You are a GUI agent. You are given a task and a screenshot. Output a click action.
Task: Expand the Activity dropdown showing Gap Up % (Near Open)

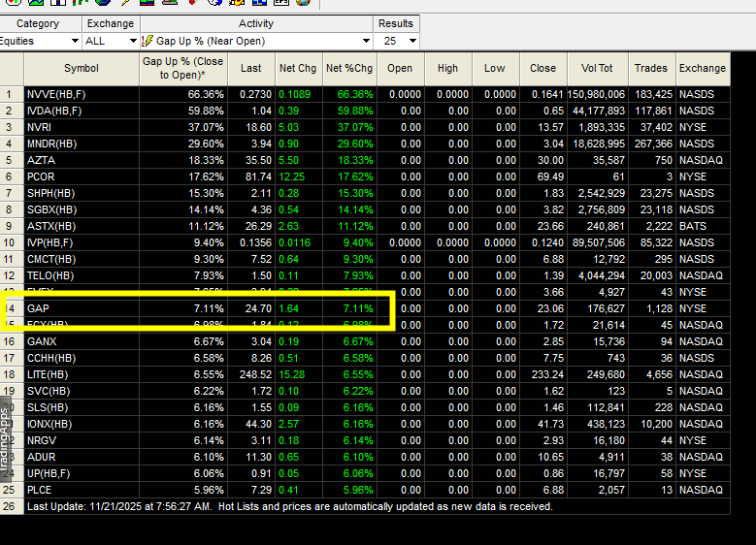coord(256,41)
